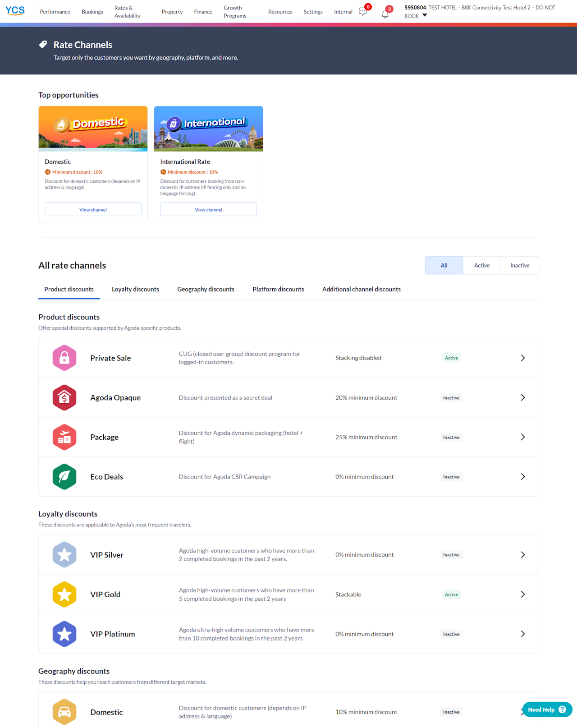Image resolution: width=577 pixels, height=728 pixels.
Task: Click the 'International Rate' card title
Action: [185, 161]
